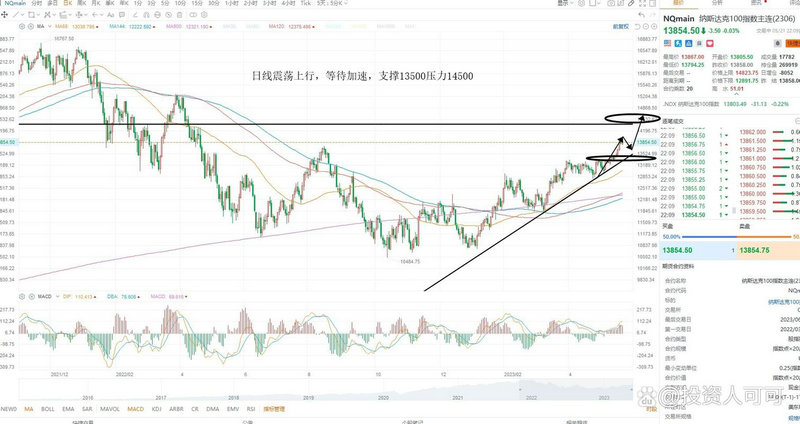The width and height of the screenshot is (800, 424).
Task: Open the 5天:5分K period dropdown
Action: pyautogui.click(x=332, y=5)
